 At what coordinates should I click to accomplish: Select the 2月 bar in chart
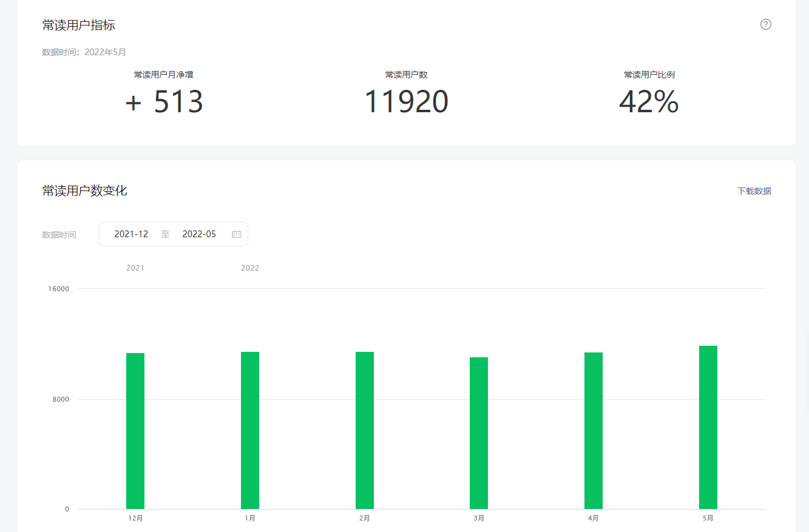365,430
